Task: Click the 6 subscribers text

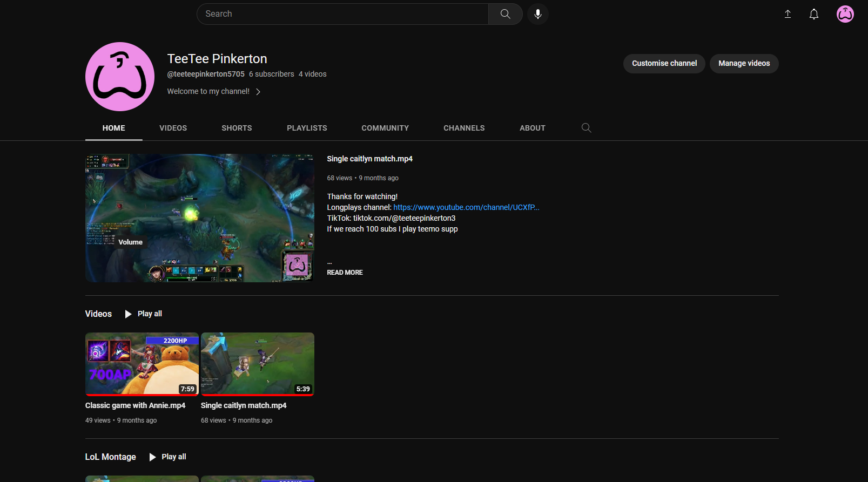Action: coord(272,74)
